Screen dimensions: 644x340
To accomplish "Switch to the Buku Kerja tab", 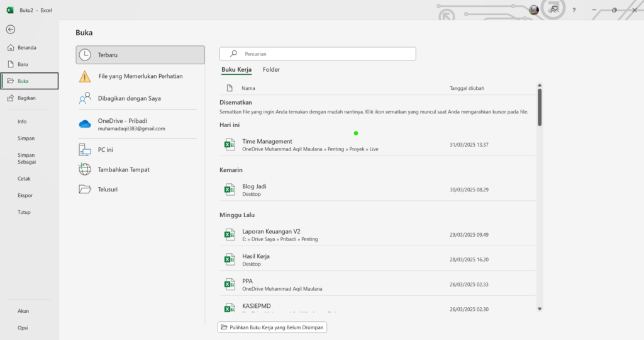I will point(236,69).
